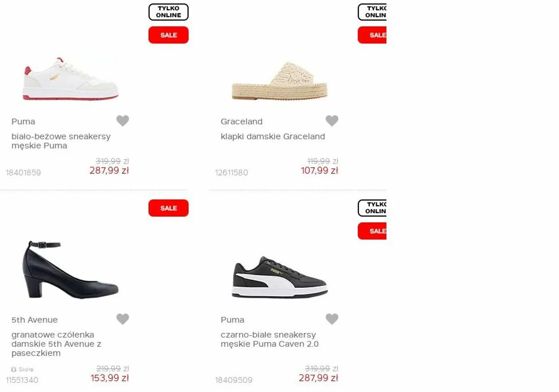559x392 pixels.
Task: Click SALE badge on 5th Avenue pumps
Action: 169,208
